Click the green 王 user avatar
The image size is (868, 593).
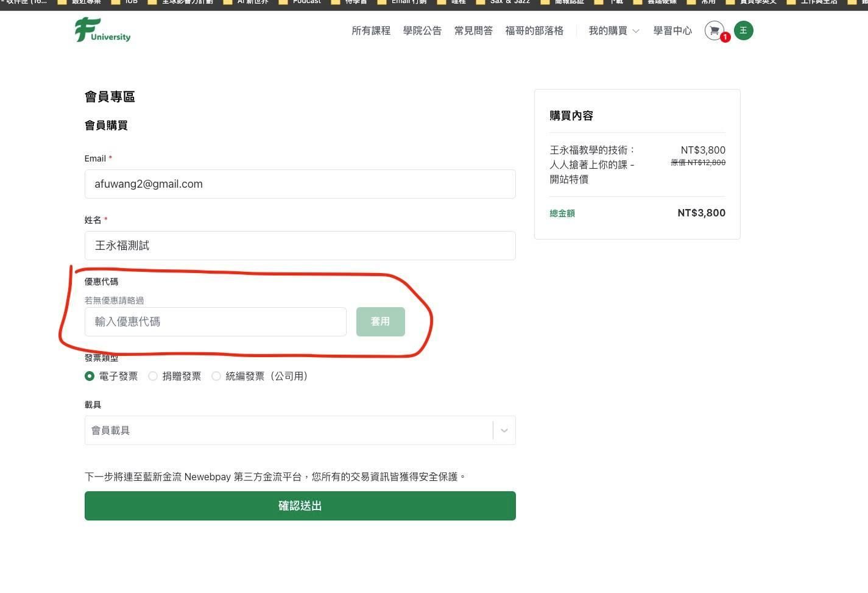point(743,30)
